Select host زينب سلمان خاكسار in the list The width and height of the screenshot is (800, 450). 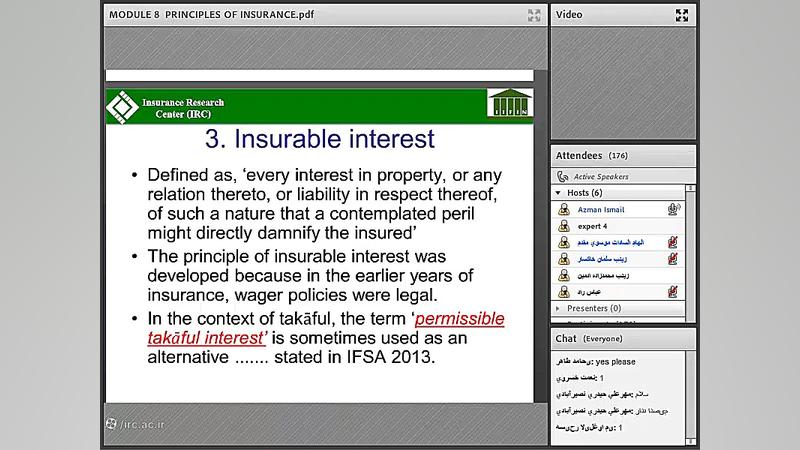pos(602,259)
